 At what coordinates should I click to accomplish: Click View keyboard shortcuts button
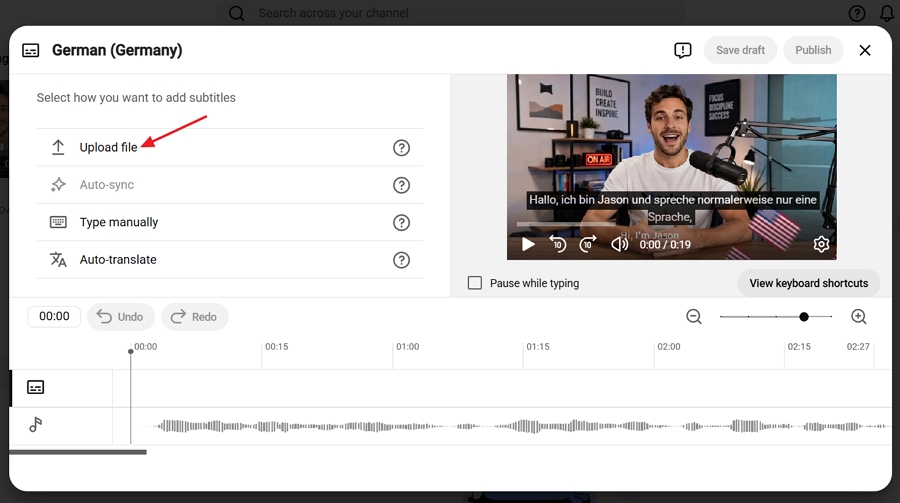(x=808, y=283)
